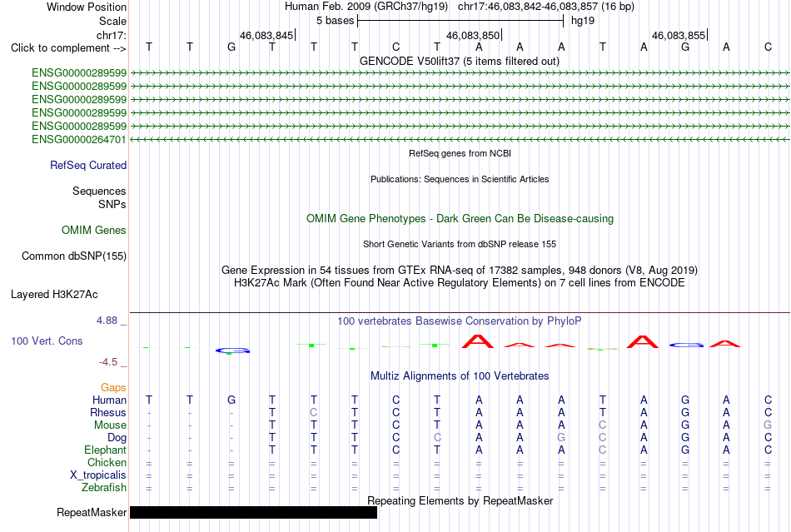Select the Human alignment row label
The image size is (791, 532).
click(x=109, y=400)
